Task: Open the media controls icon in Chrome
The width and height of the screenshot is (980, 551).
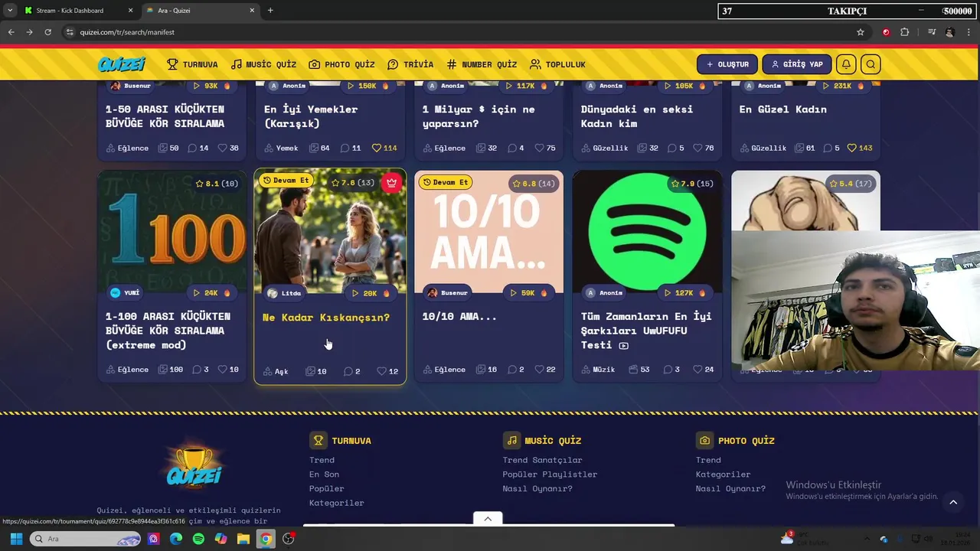Action: pyautogui.click(x=932, y=32)
